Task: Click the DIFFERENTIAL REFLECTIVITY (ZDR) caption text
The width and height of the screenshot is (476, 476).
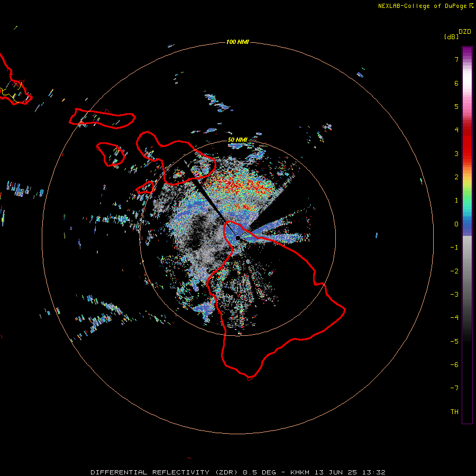Action: tap(164, 472)
